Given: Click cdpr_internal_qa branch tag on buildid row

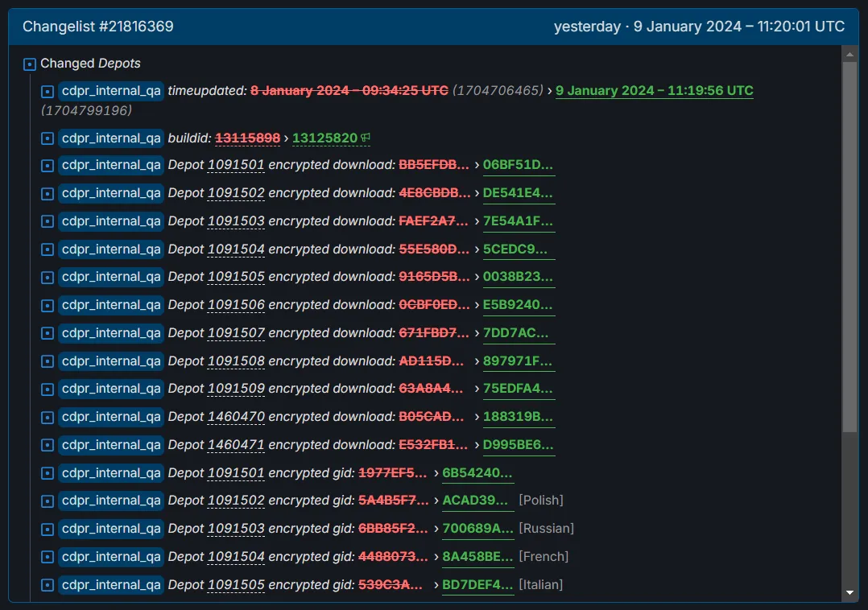Looking at the screenshot, I should click(111, 138).
